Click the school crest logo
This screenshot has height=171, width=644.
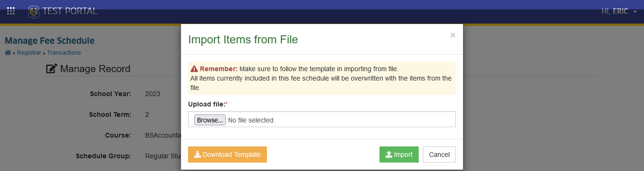[x=33, y=11]
